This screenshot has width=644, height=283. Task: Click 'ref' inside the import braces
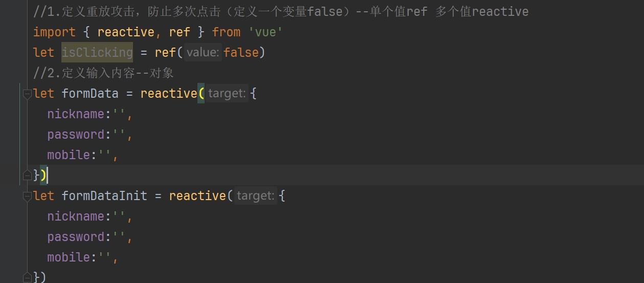tap(180, 32)
